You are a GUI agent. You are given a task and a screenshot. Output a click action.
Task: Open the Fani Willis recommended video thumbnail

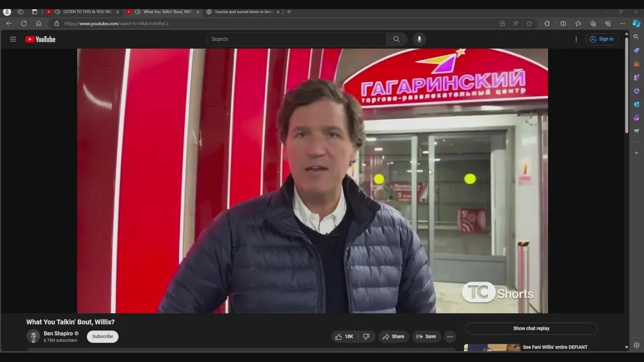492,347
